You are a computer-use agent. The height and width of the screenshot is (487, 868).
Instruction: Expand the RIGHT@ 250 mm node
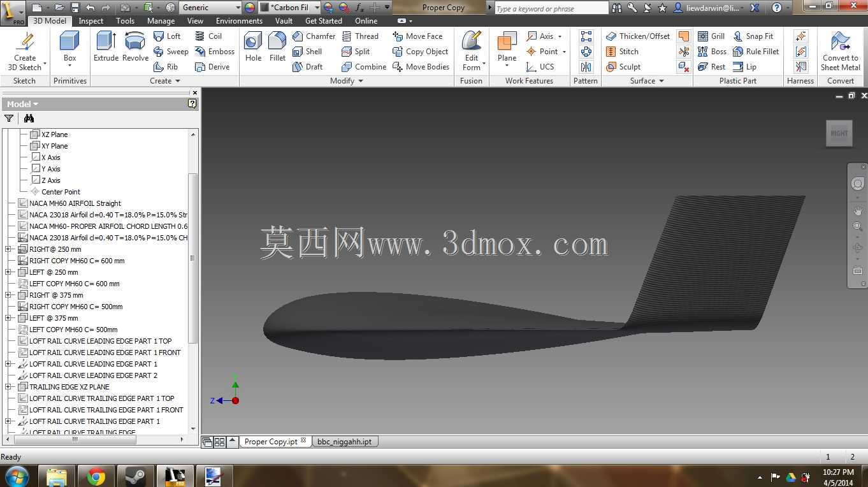(x=8, y=249)
